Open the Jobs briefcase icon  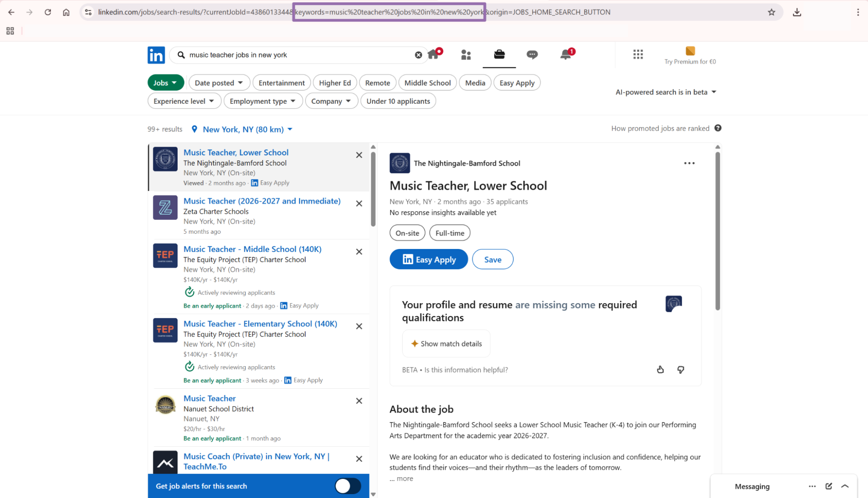click(499, 54)
